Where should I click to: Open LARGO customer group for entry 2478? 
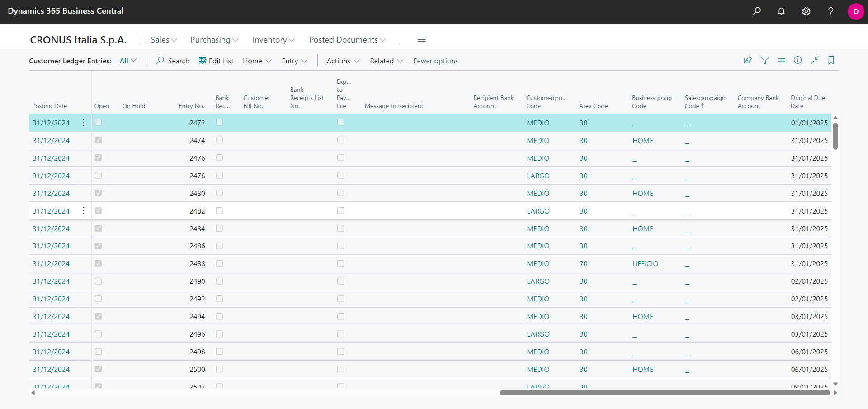[538, 176]
